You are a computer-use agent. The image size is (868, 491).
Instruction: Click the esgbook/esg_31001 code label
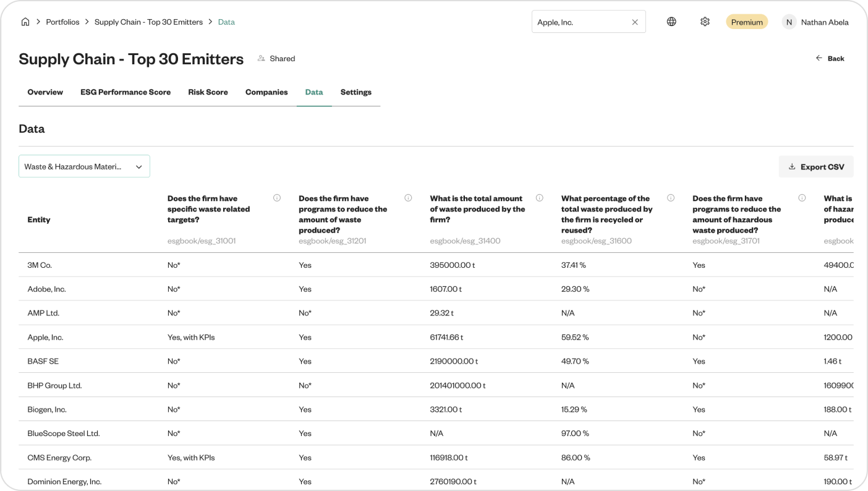pyautogui.click(x=202, y=241)
